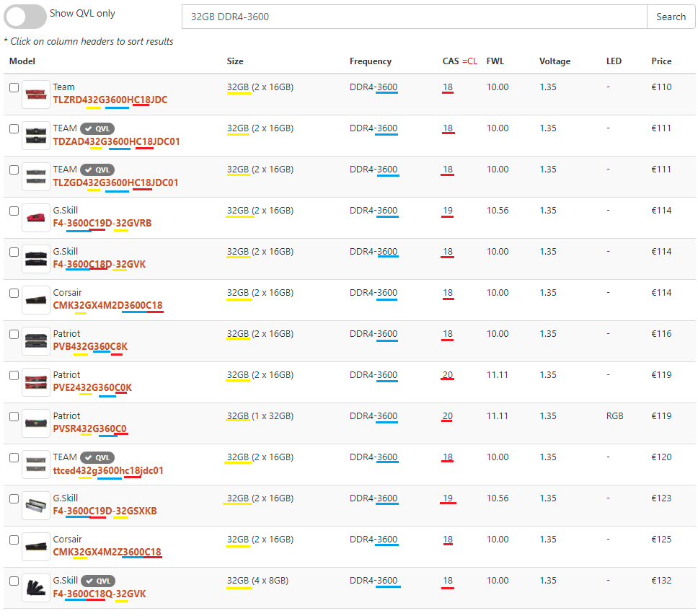698x616 pixels.
Task: Sort results by CAS column header
Action: [x=451, y=61]
